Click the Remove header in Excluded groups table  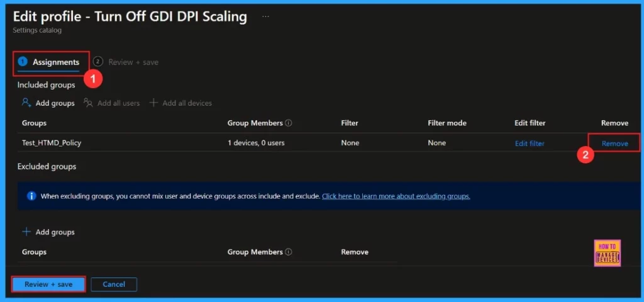tap(355, 252)
